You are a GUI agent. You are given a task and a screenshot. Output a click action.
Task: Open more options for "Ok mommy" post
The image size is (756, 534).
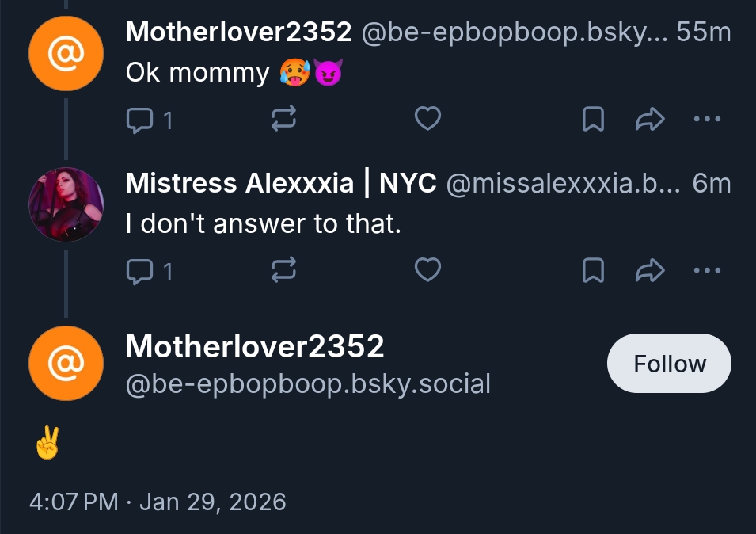coord(706,120)
